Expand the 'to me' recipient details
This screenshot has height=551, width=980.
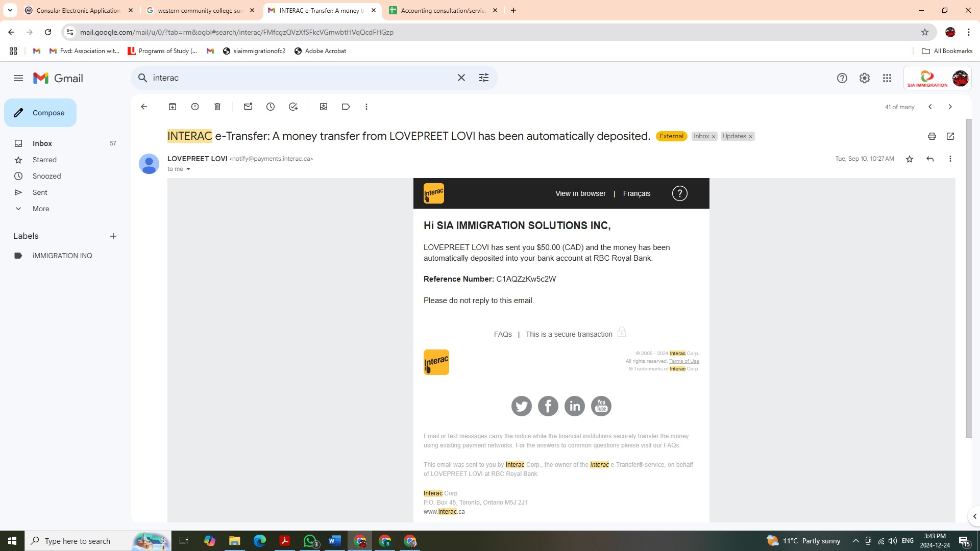[x=188, y=169]
